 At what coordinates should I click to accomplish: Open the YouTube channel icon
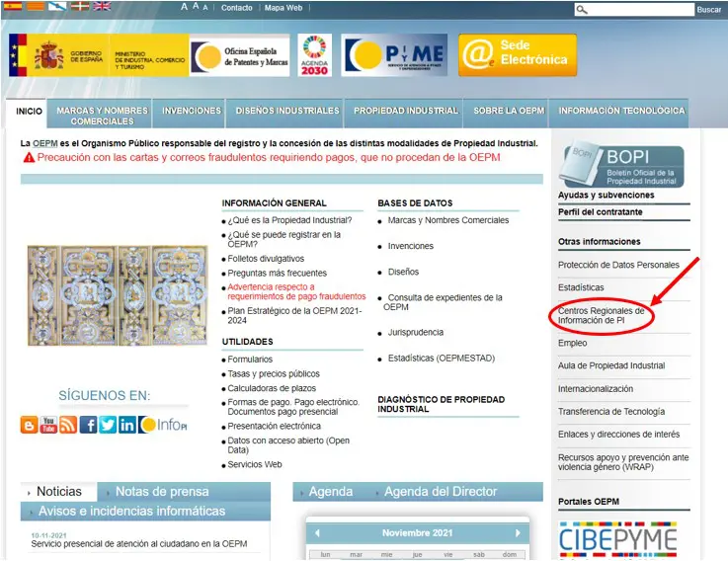(x=48, y=425)
